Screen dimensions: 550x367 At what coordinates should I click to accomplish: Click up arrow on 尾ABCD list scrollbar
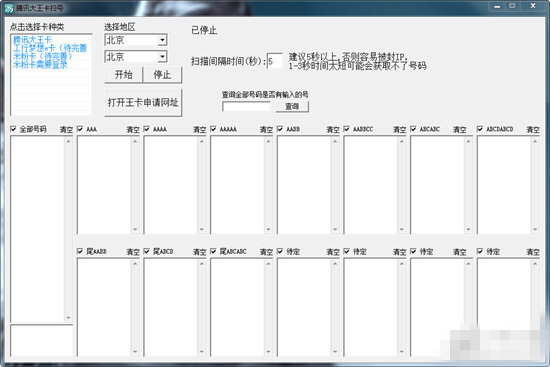coord(202,263)
